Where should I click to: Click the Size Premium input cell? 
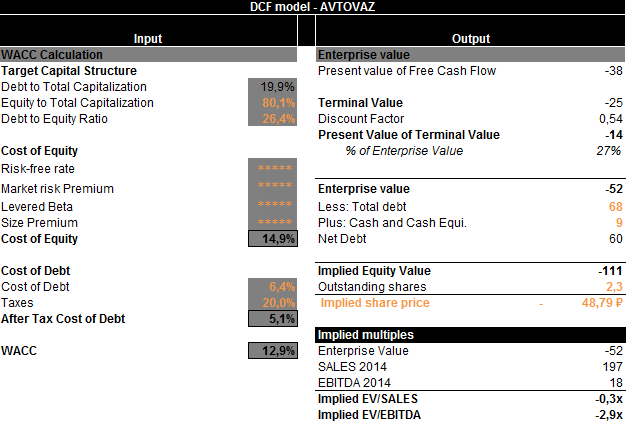pyautogui.click(x=272, y=222)
